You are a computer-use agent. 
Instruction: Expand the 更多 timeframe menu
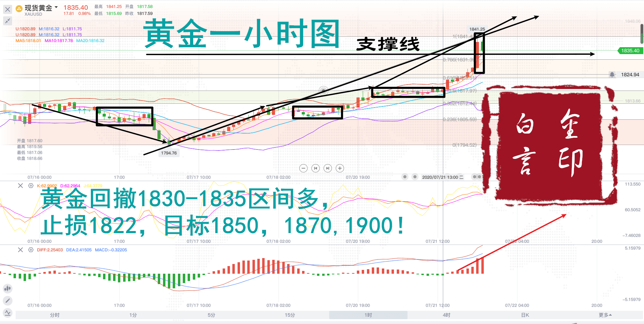point(605,315)
